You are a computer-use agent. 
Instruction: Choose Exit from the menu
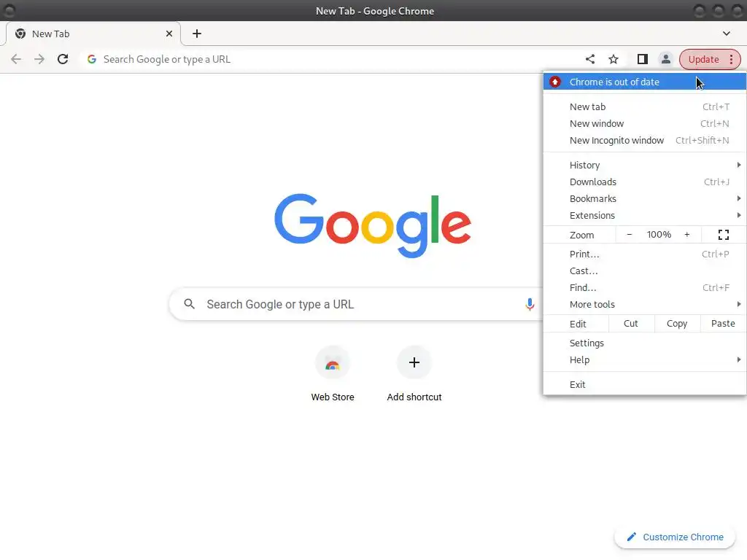click(645, 384)
